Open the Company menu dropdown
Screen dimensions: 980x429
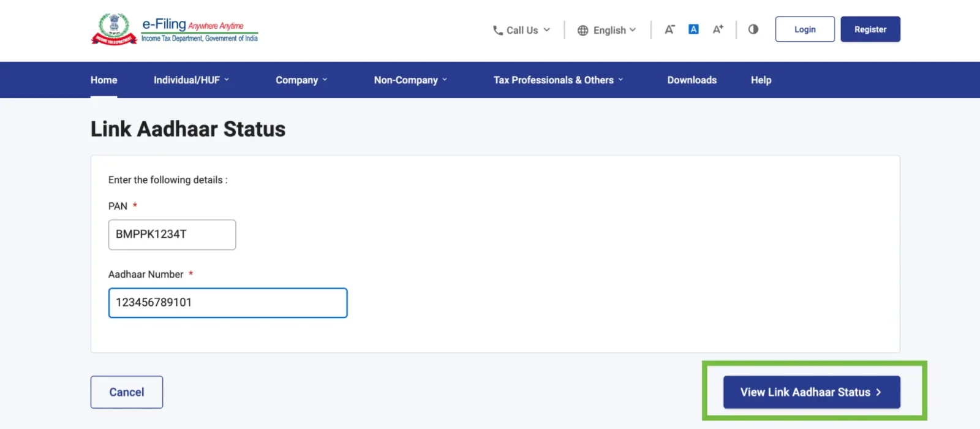coord(301,80)
